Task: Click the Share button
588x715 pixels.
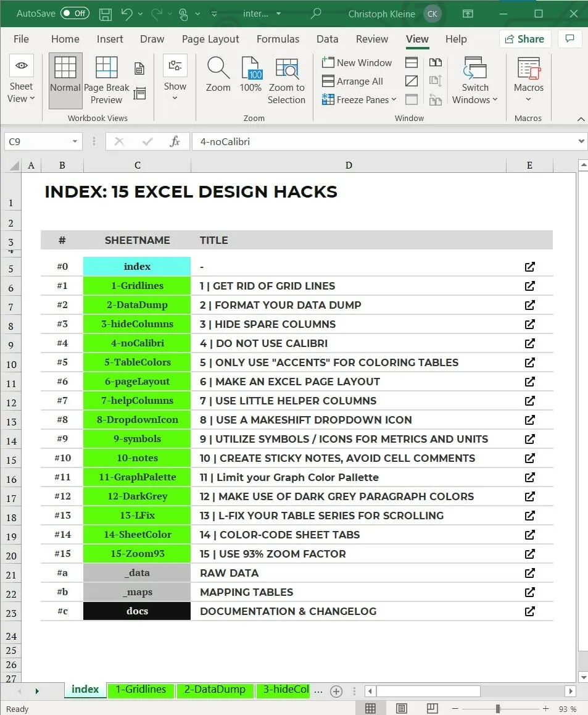Action: coord(524,39)
